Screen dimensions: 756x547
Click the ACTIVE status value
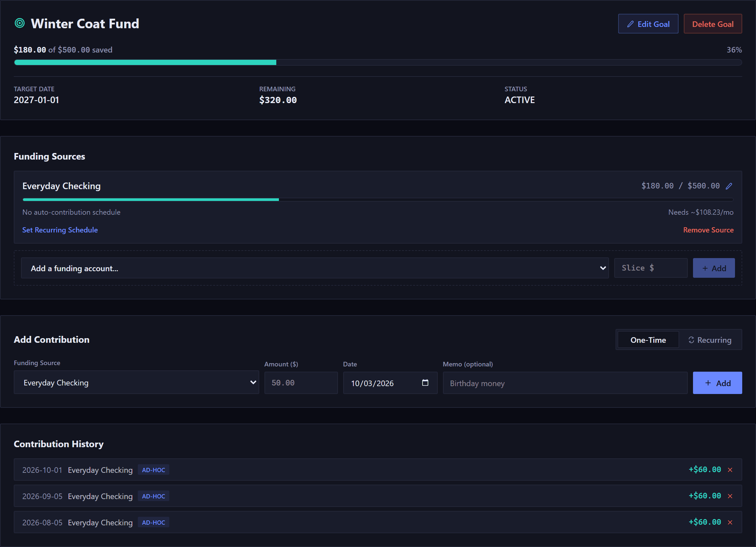pyautogui.click(x=519, y=100)
